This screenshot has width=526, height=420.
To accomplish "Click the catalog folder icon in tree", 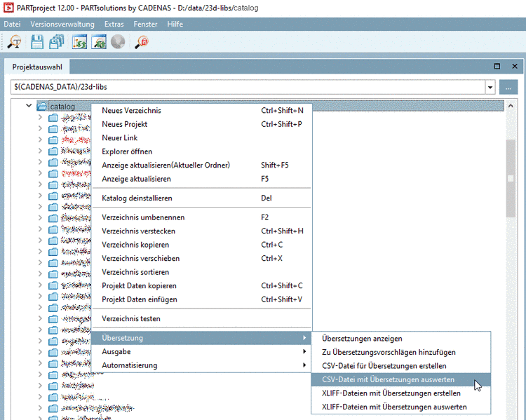I will (x=41, y=107).
